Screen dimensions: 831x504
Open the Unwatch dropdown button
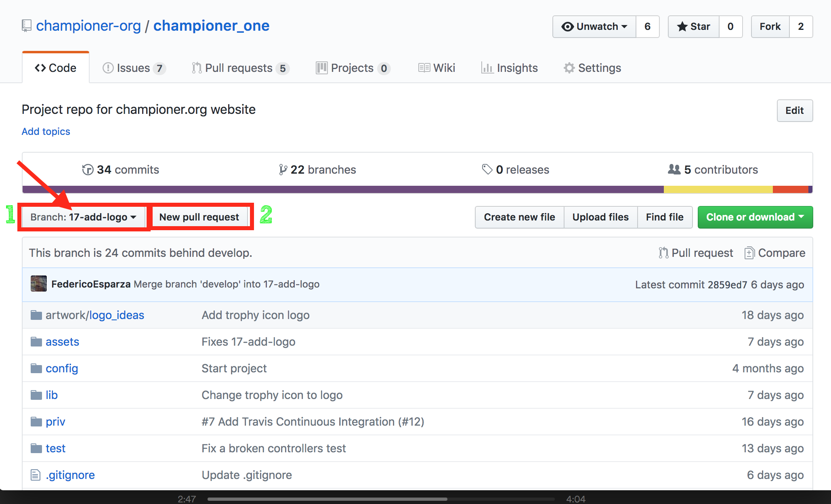click(594, 27)
